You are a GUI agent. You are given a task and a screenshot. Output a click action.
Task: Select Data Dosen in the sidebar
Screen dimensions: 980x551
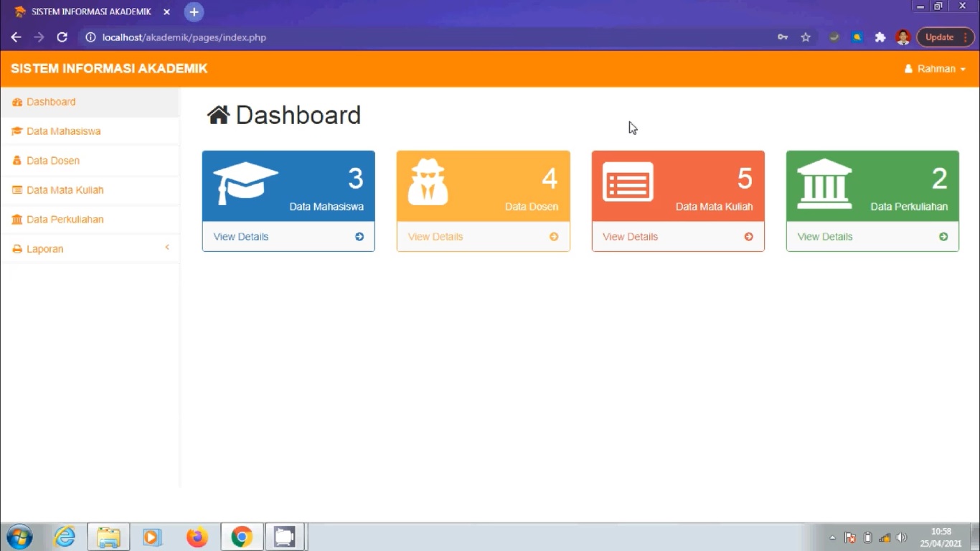click(x=53, y=161)
